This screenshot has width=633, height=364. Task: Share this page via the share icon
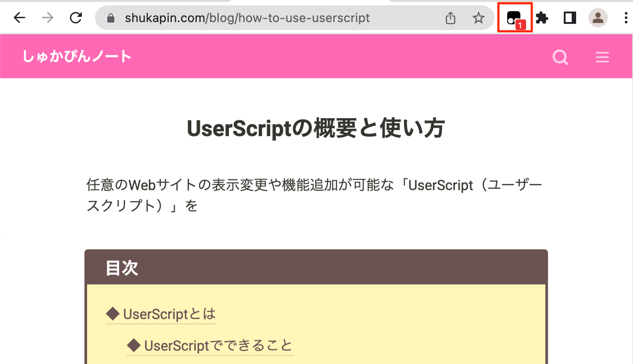[x=450, y=18]
